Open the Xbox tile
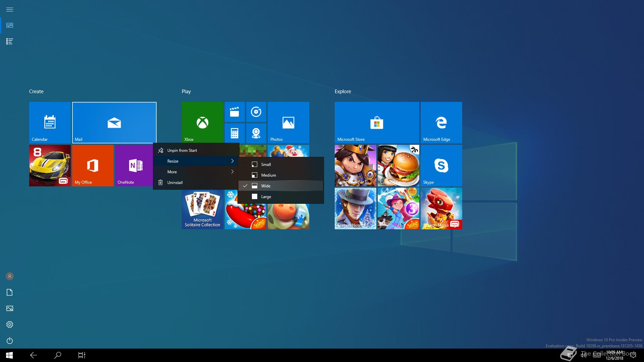644x362 pixels. point(203,123)
